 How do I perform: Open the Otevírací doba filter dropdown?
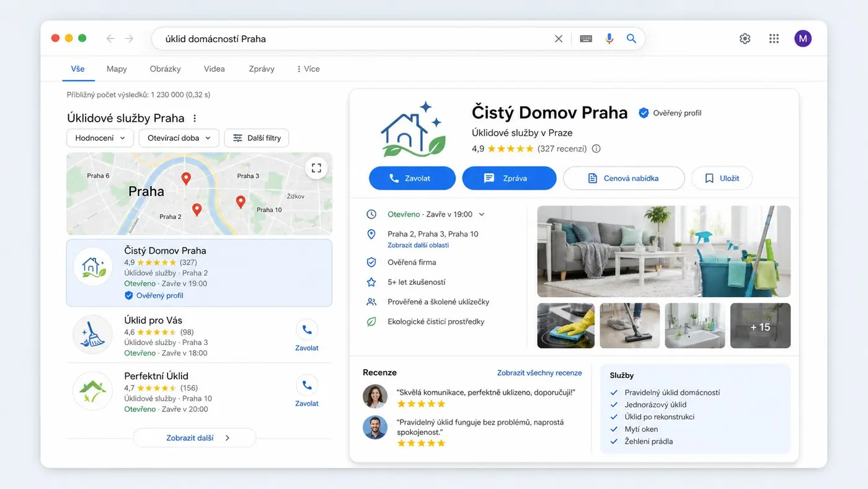point(179,138)
